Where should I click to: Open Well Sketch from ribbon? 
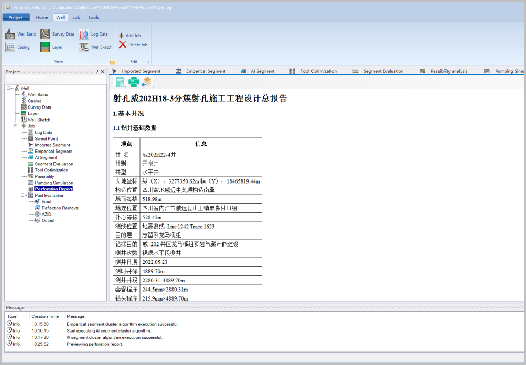96,47
